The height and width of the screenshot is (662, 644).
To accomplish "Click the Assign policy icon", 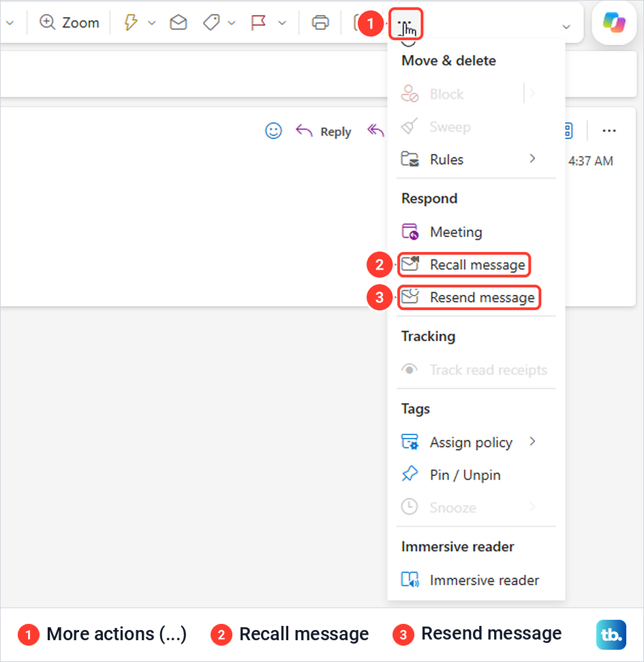I will point(410,441).
